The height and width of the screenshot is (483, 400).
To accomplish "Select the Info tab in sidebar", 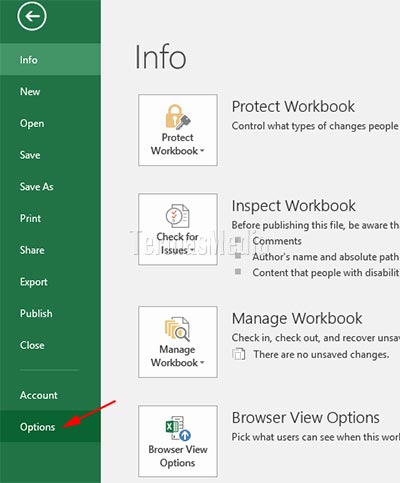I will coord(50,60).
